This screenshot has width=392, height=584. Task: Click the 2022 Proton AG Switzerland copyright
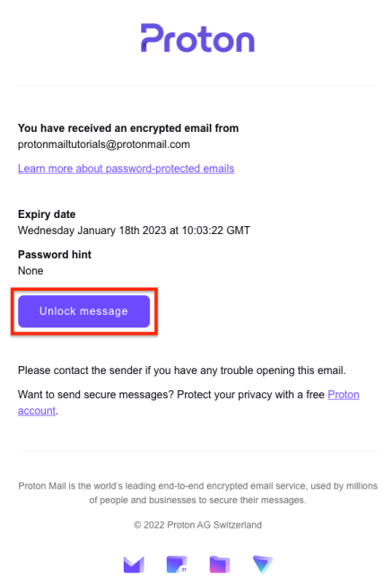[x=197, y=525]
